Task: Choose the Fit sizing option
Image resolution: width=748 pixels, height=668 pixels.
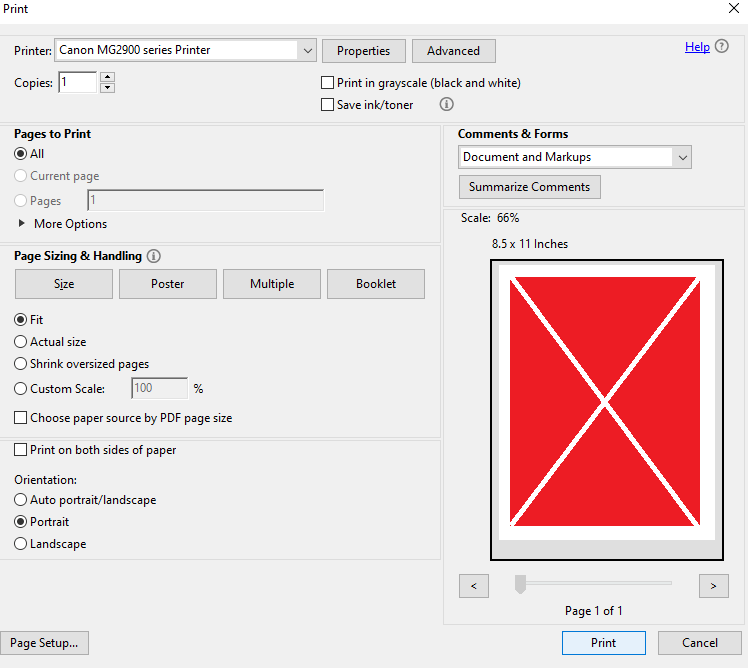Action: pos(21,320)
